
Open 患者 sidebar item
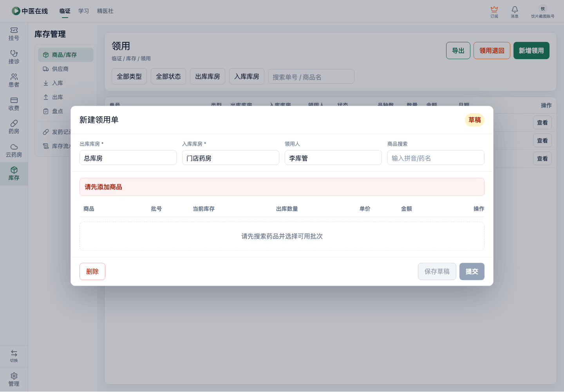[14, 81]
